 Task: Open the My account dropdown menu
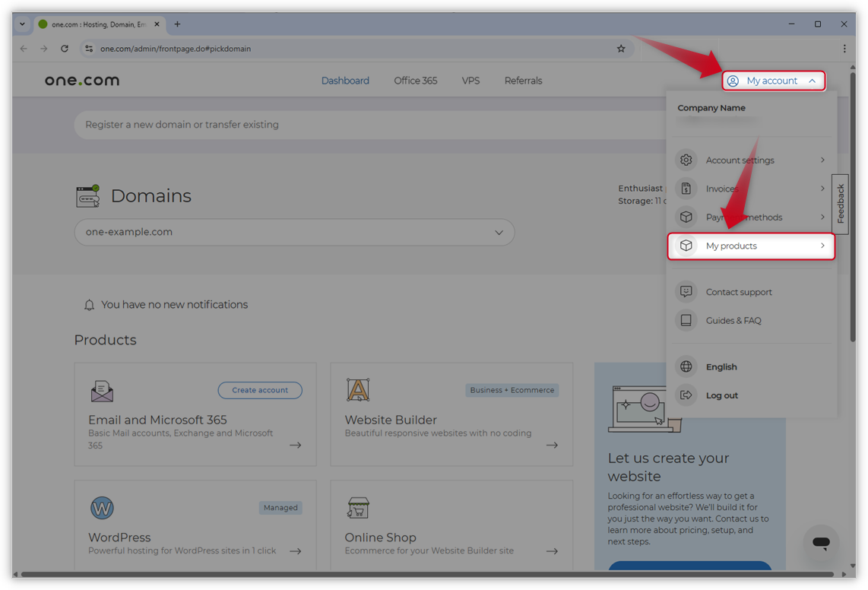[773, 81]
